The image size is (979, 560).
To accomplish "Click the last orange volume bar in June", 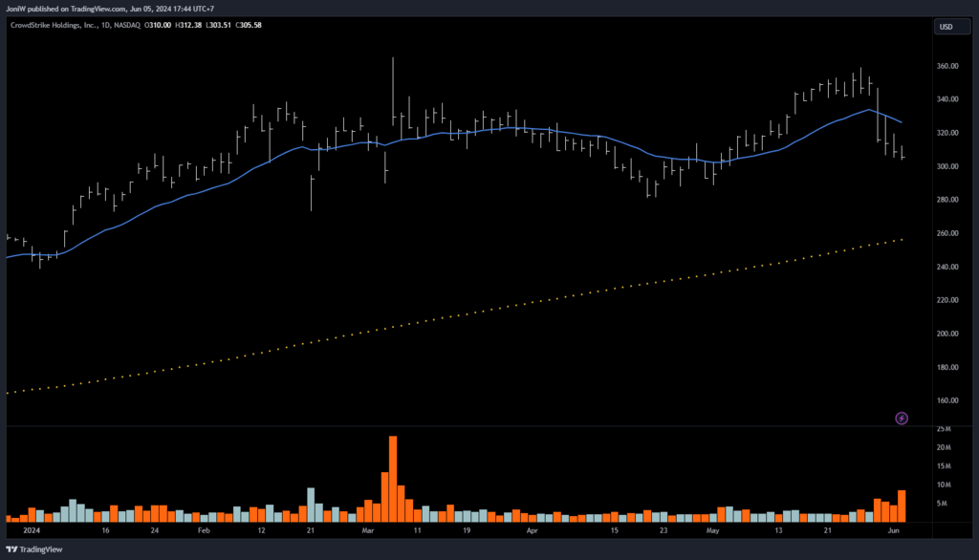I will pos(901,506).
